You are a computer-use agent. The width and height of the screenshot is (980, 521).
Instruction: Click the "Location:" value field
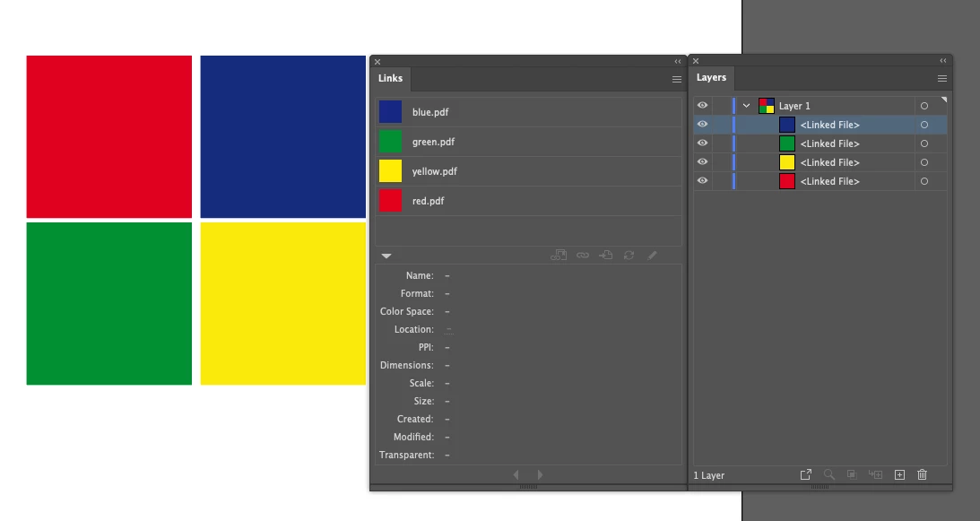click(448, 330)
